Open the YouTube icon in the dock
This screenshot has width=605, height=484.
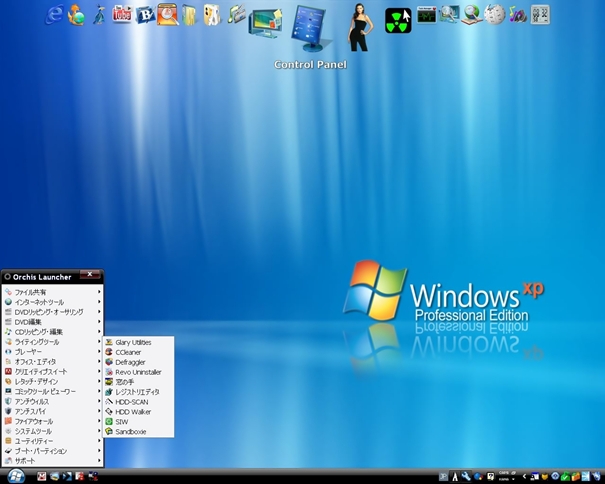[x=122, y=14]
